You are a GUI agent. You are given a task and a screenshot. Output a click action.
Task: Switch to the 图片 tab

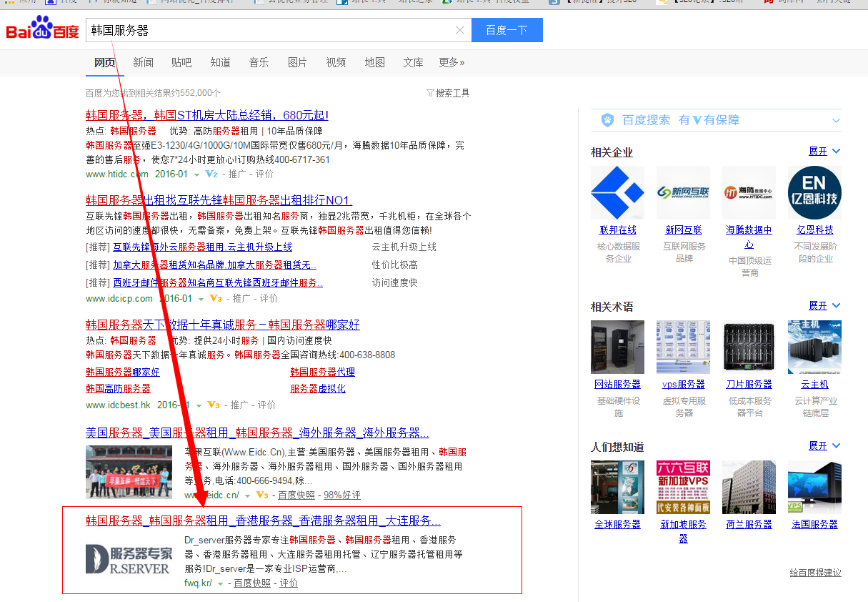[297, 63]
